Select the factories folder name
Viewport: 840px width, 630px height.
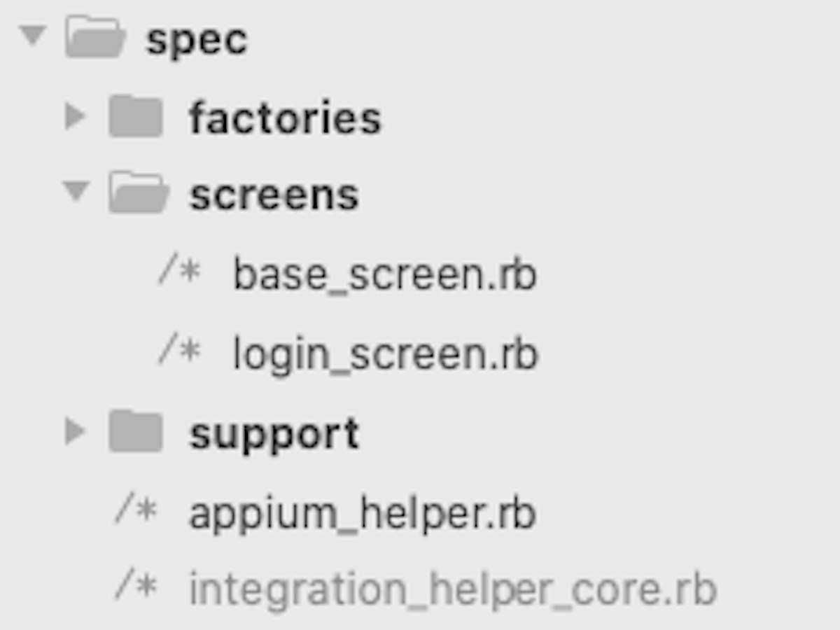[x=286, y=118]
